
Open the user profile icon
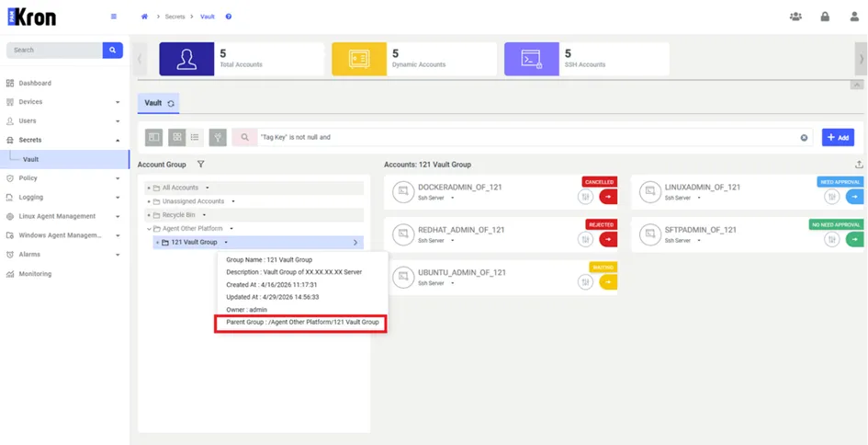pyautogui.click(x=854, y=17)
